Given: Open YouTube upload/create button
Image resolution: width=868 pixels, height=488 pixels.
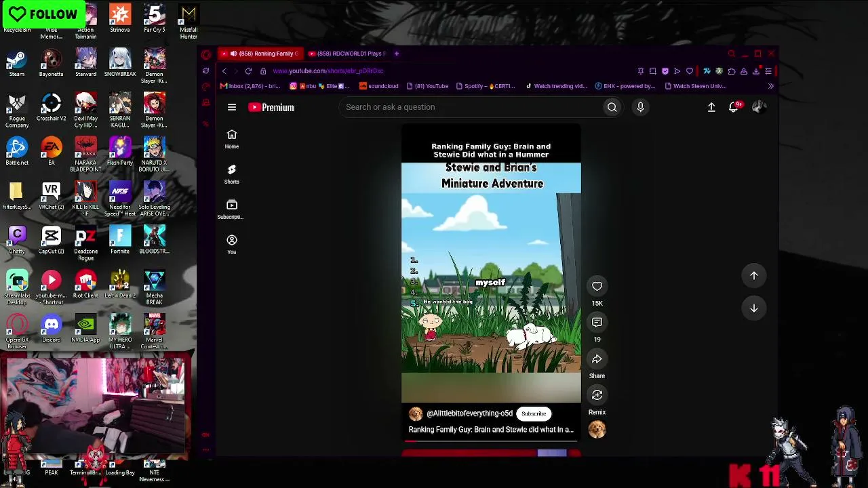Looking at the screenshot, I should click(711, 107).
